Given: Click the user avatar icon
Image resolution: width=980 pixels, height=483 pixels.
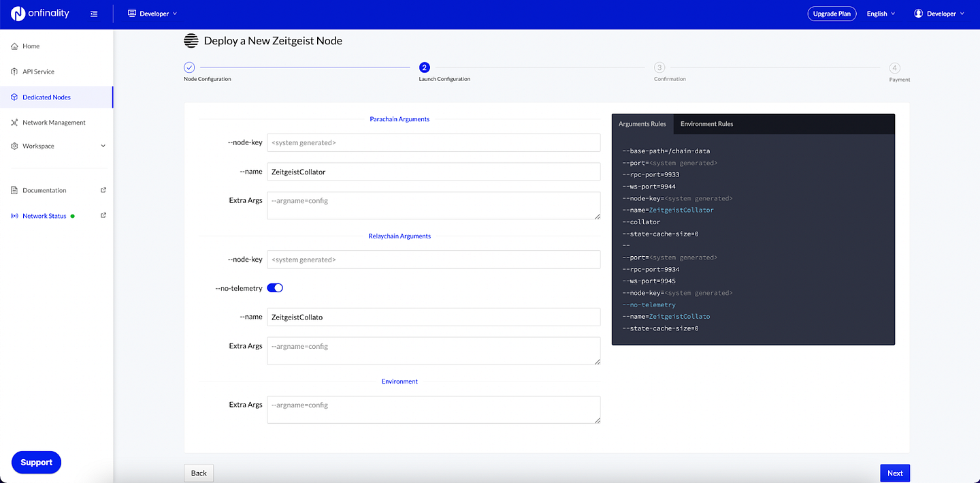Looking at the screenshot, I should pyautogui.click(x=919, y=14).
